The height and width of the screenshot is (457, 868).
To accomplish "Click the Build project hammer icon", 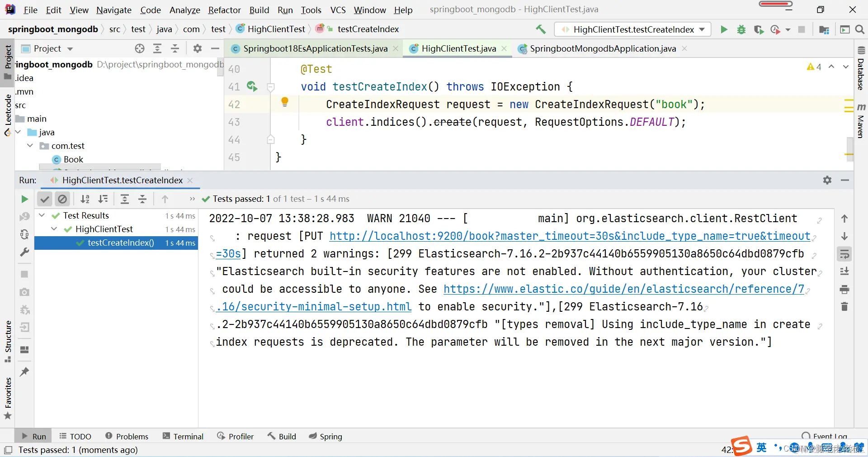I will (541, 29).
